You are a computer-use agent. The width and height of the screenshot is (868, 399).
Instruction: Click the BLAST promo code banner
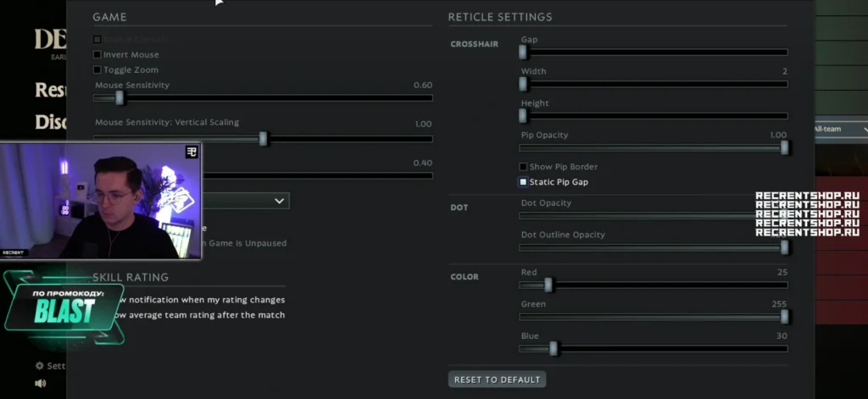tap(64, 309)
